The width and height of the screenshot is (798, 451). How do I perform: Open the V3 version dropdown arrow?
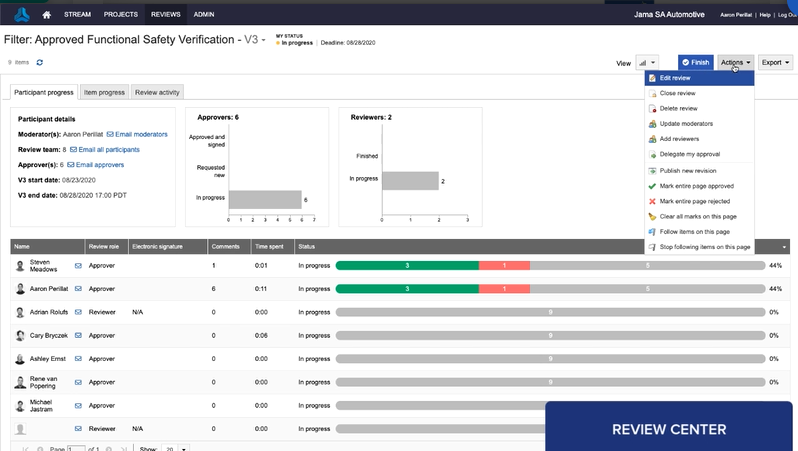click(264, 40)
